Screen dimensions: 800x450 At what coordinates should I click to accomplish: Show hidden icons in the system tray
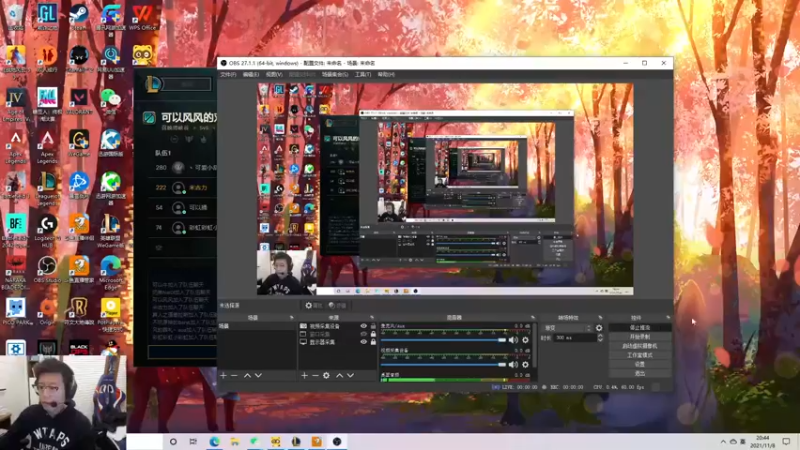[x=723, y=442]
